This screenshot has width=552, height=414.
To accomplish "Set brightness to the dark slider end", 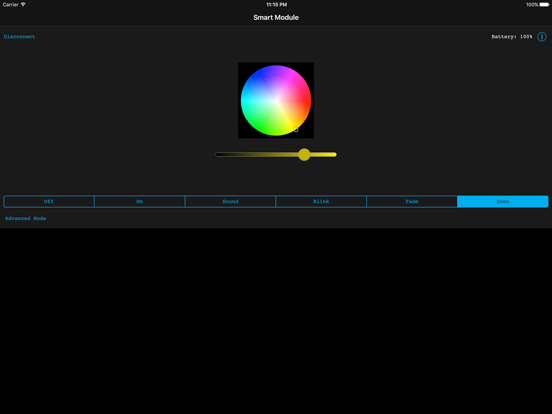I will (x=218, y=155).
